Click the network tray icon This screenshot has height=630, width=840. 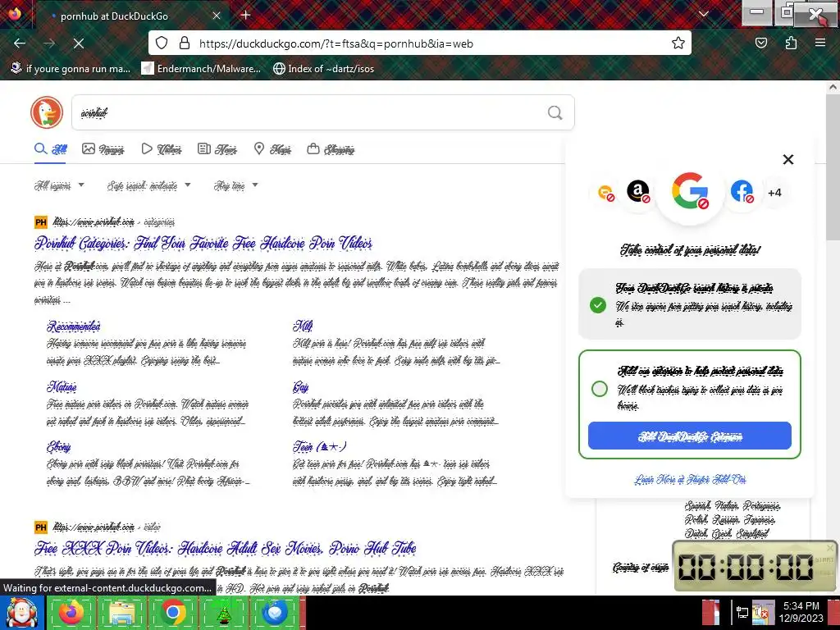(742, 613)
